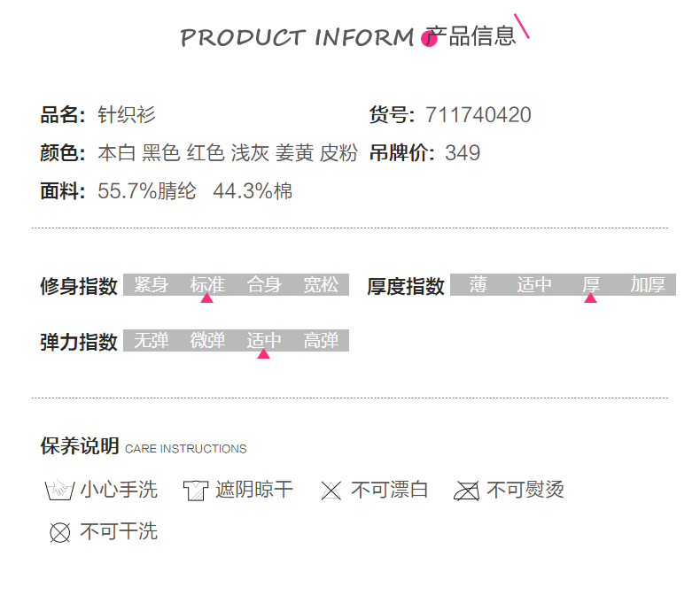700x603 pixels.
Task: Click the pink marker under 适中 elasticity
Action: tap(263, 354)
